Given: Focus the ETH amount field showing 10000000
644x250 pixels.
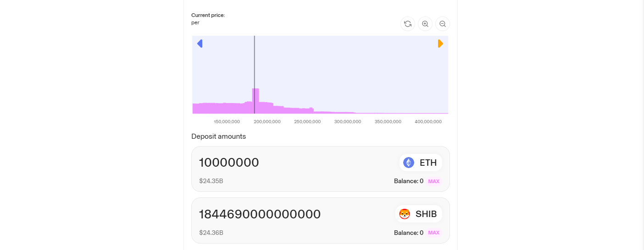Looking at the screenshot, I should pyautogui.click(x=229, y=163).
